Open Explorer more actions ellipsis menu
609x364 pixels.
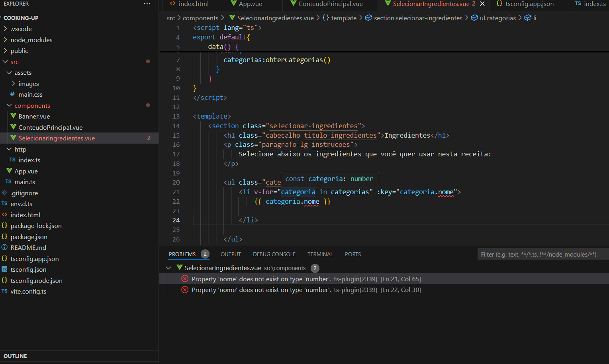[147, 4]
